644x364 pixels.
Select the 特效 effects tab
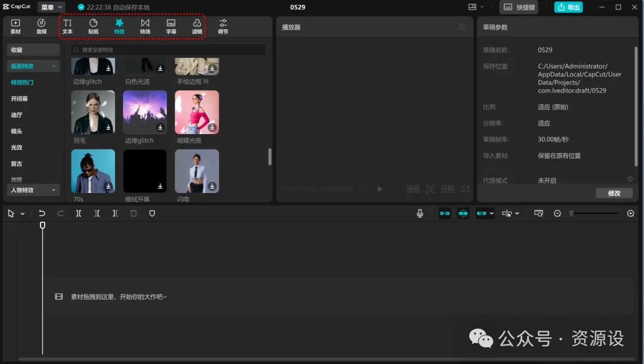point(119,27)
